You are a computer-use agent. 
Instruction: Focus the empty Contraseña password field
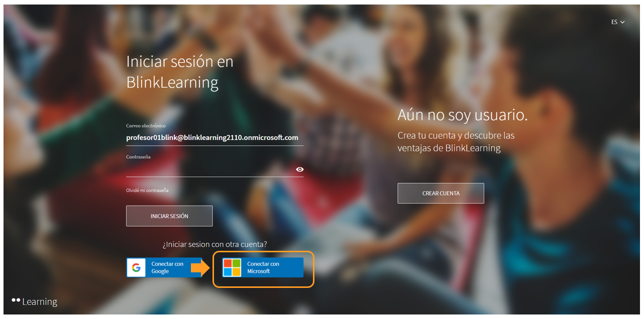(x=208, y=170)
